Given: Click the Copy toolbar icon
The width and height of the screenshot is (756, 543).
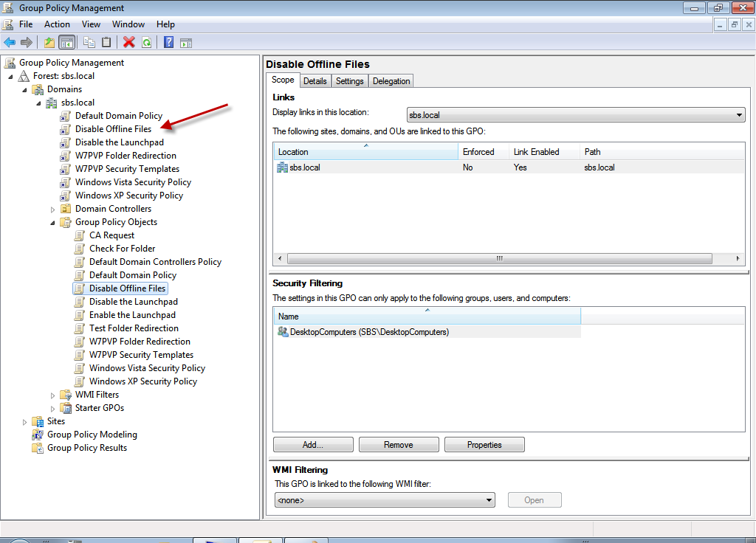Looking at the screenshot, I should tap(89, 43).
